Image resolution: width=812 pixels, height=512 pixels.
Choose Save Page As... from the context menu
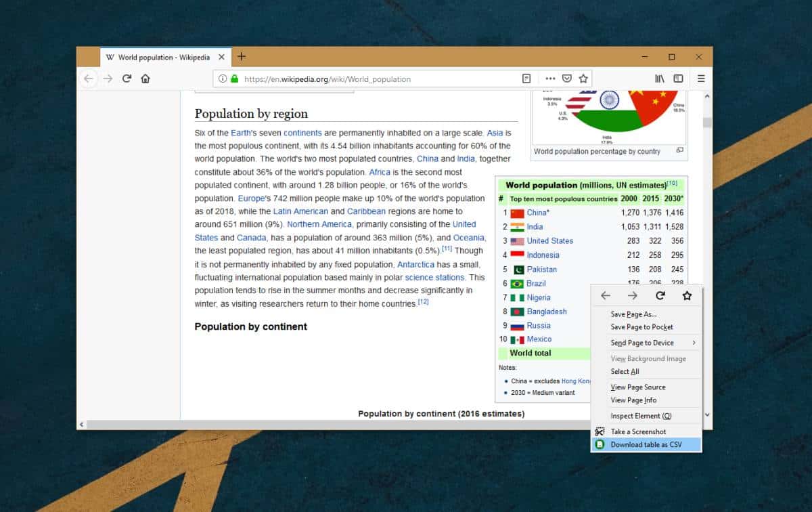(x=646, y=314)
